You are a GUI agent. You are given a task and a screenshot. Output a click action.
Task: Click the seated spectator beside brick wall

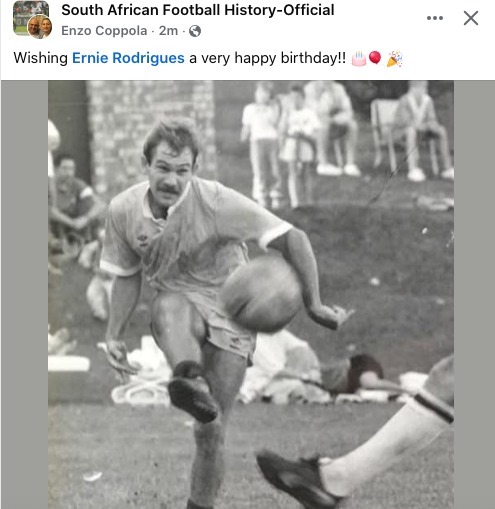point(72,207)
